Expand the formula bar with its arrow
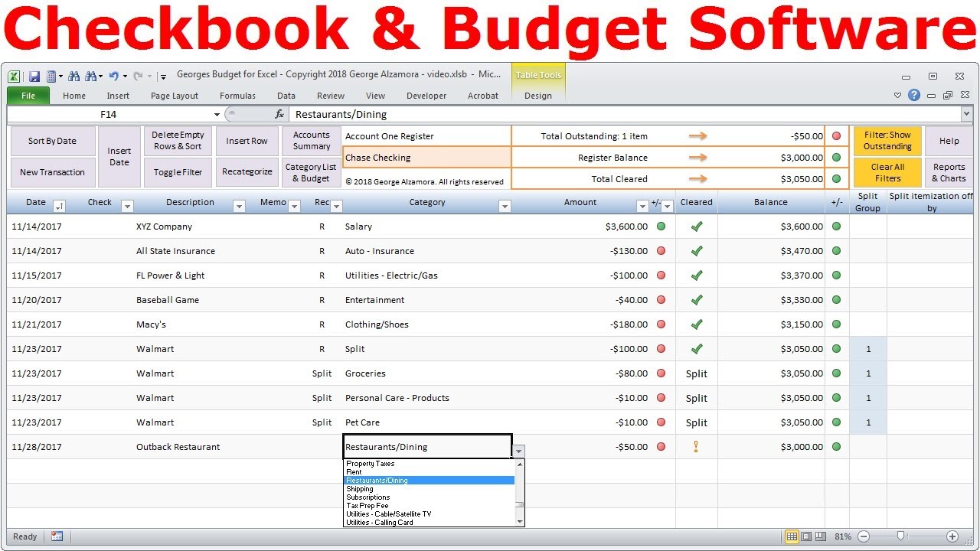This screenshot has height=551, width=980. (966, 114)
